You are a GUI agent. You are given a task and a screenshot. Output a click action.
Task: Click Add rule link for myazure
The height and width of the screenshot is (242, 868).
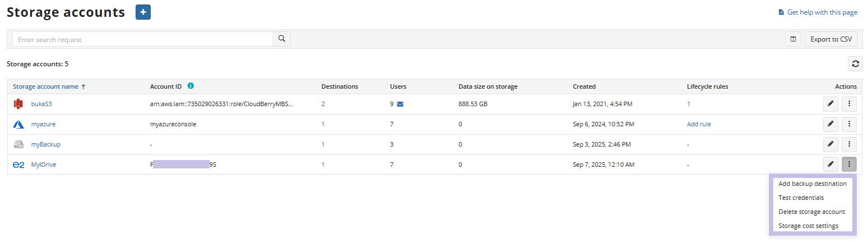coord(699,124)
